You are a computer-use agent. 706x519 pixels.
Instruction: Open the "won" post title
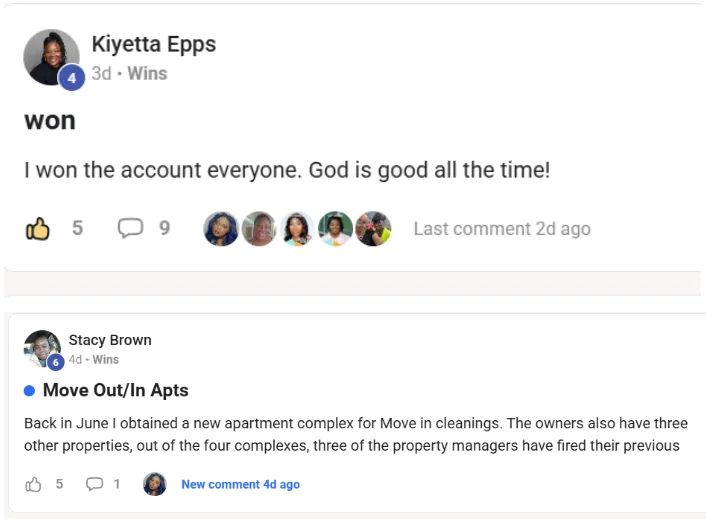pos(50,121)
